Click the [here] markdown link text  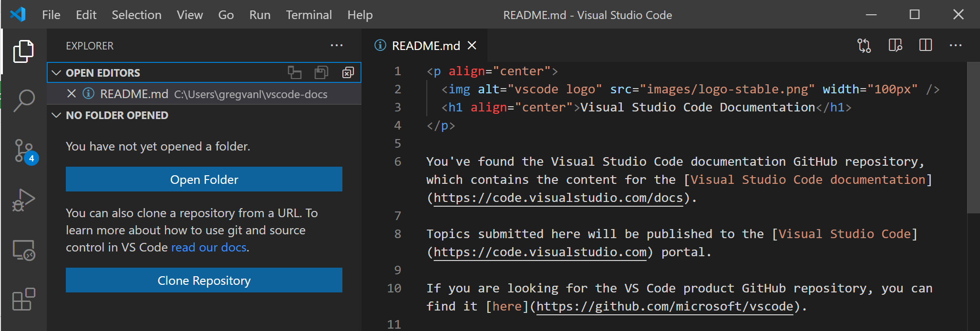(507, 306)
